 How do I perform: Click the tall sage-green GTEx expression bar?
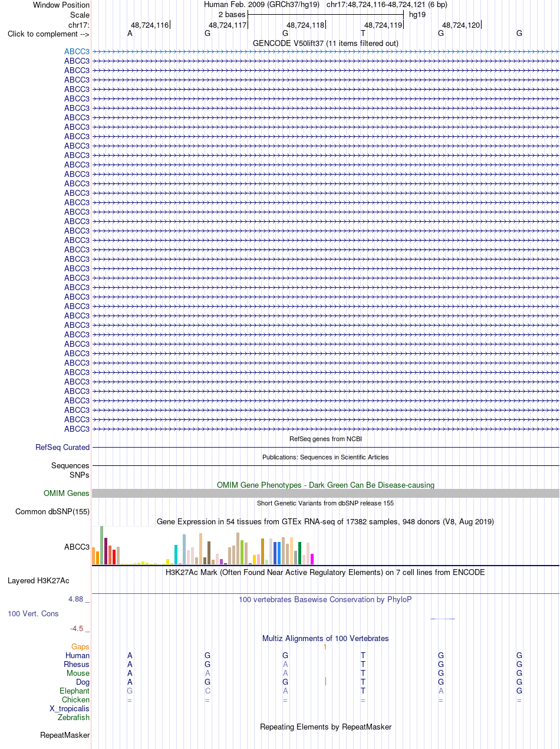101,546
